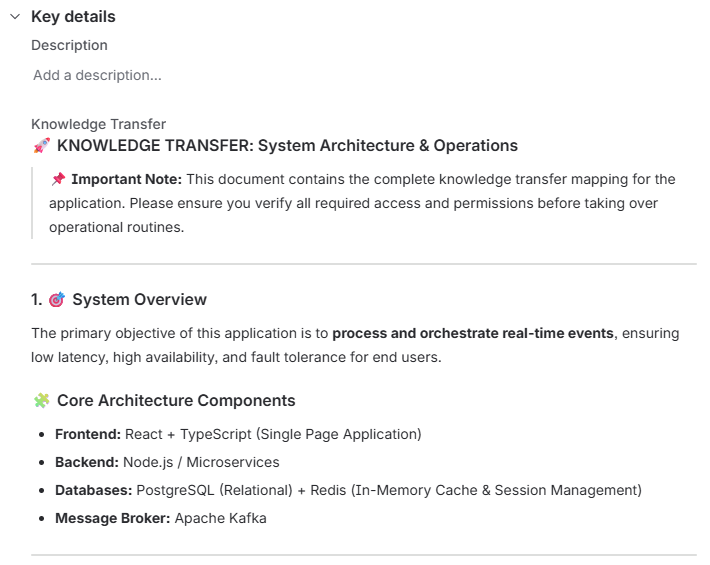Click the Key details heading
Viewport: 710px width, 565px height.
73,17
